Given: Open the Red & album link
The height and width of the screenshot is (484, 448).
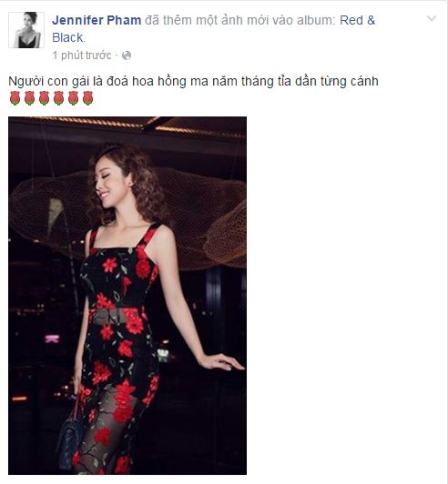Looking at the screenshot, I should coord(358,20).
